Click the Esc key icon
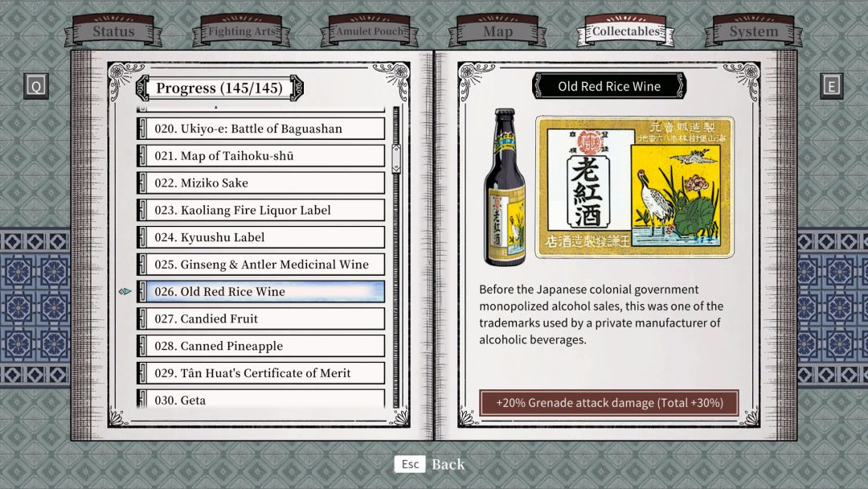The image size is (868, 489). (410, 464)
